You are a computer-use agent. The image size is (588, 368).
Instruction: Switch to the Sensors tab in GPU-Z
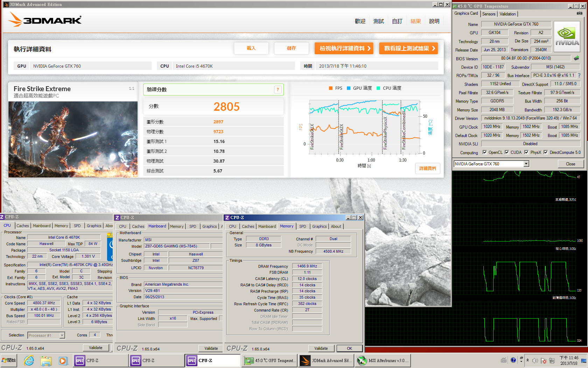coord(489,14)
